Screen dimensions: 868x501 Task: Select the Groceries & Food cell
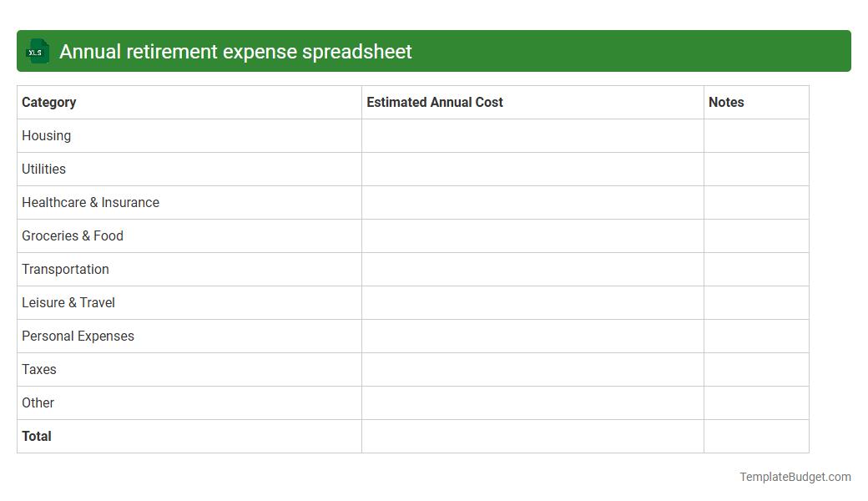(73, 235)
